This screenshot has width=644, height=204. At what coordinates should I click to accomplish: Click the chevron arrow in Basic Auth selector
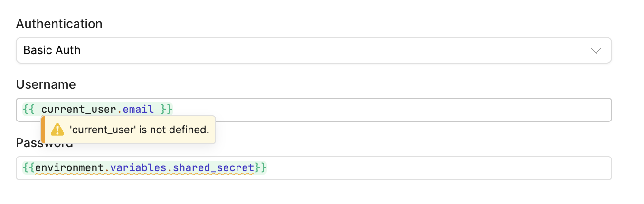[596, 51]
